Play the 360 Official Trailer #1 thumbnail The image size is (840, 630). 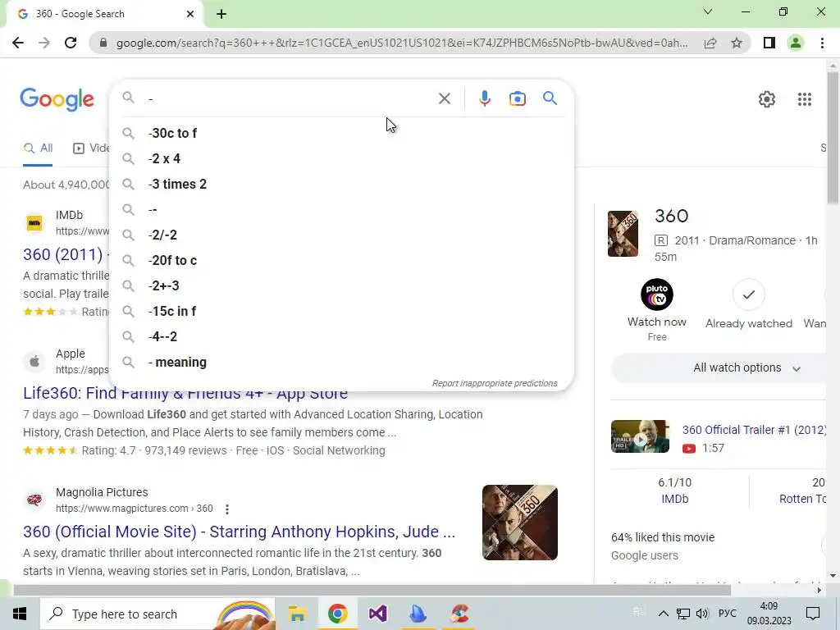click(640, 436)
